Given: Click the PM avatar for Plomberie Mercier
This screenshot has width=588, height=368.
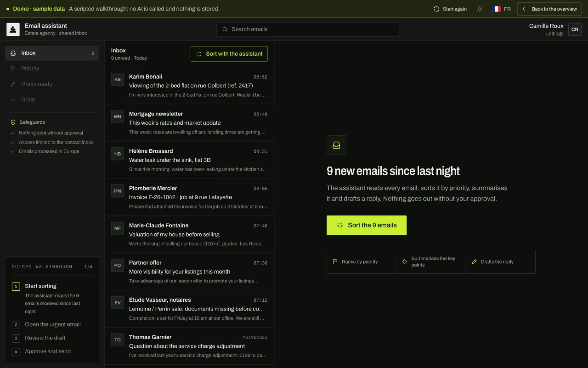Looking at the screenshot, I should pos(118,191).
